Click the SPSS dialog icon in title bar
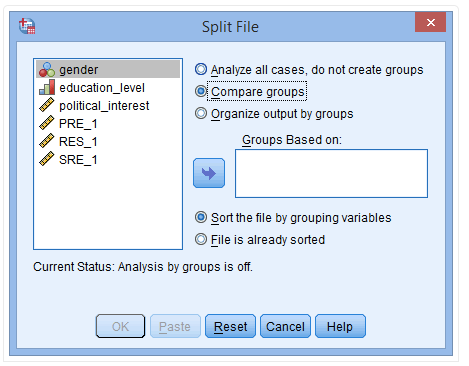Viewport: 469px width, 366px height. click(x=27, y=26)
